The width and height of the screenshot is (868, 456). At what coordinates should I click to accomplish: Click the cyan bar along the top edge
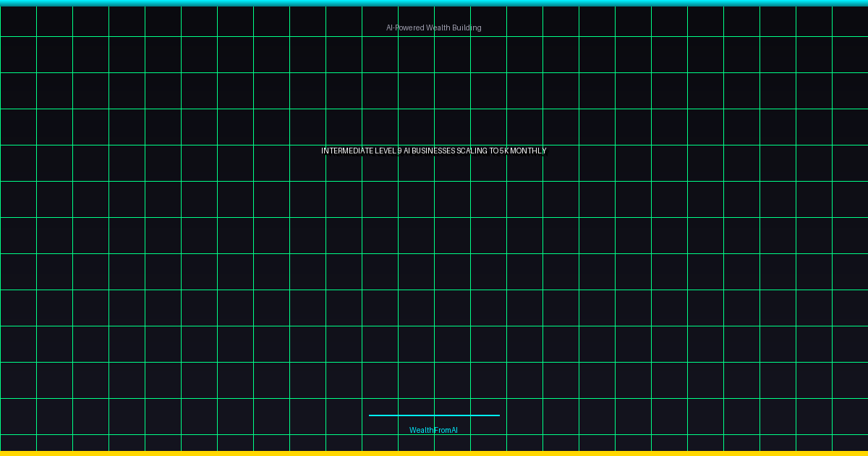[x=434, y=3]
